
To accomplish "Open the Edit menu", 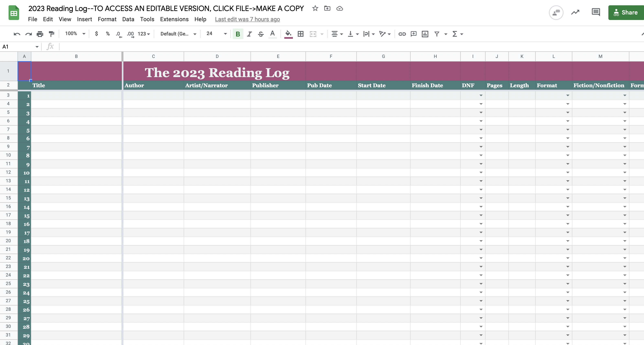I will pos(48,19).
